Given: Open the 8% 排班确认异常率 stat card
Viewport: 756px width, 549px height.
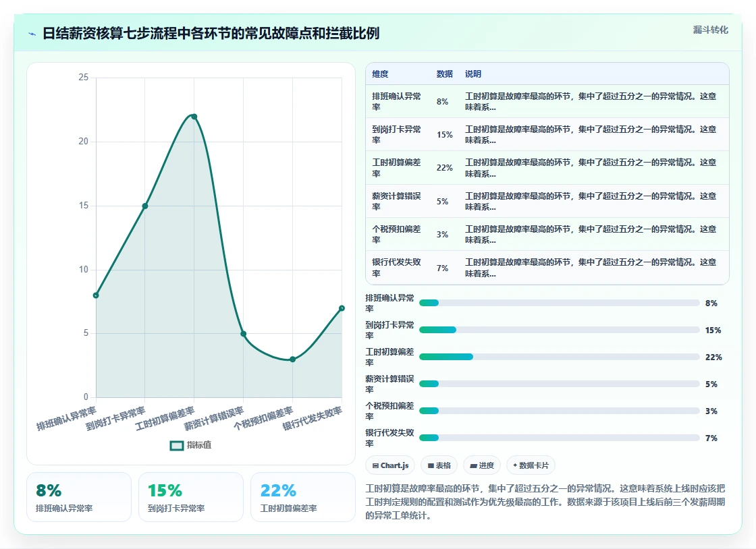Looking at the screenshot, I should coord(78,497).
